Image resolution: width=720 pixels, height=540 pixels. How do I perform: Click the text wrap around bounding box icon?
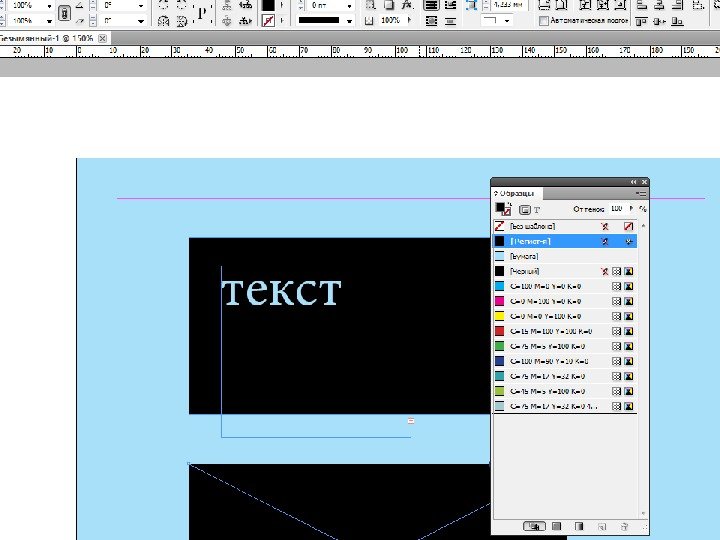coord(451,6)
